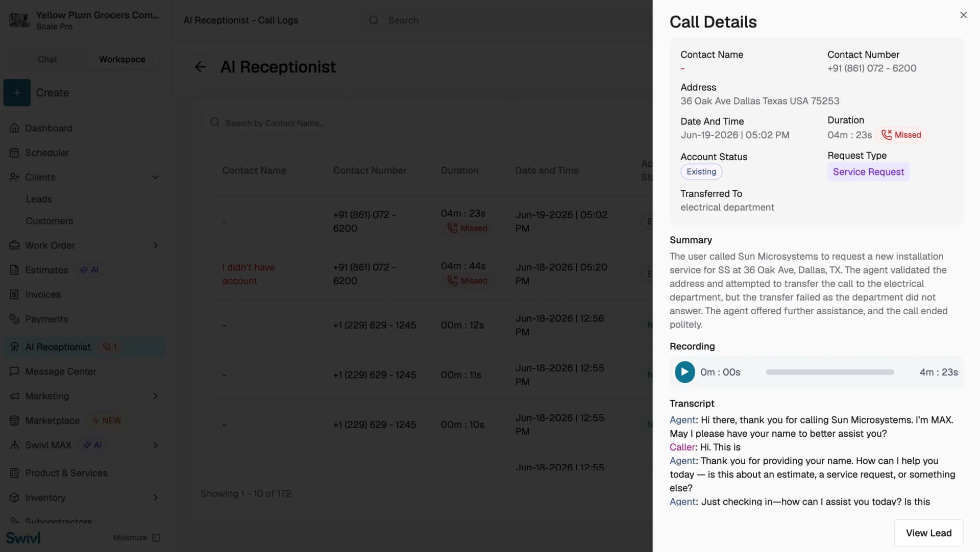The width and height of the screenshot is (980, 552).
Task: Select the row with duration 00m : 11s
Action: point(432,375)
